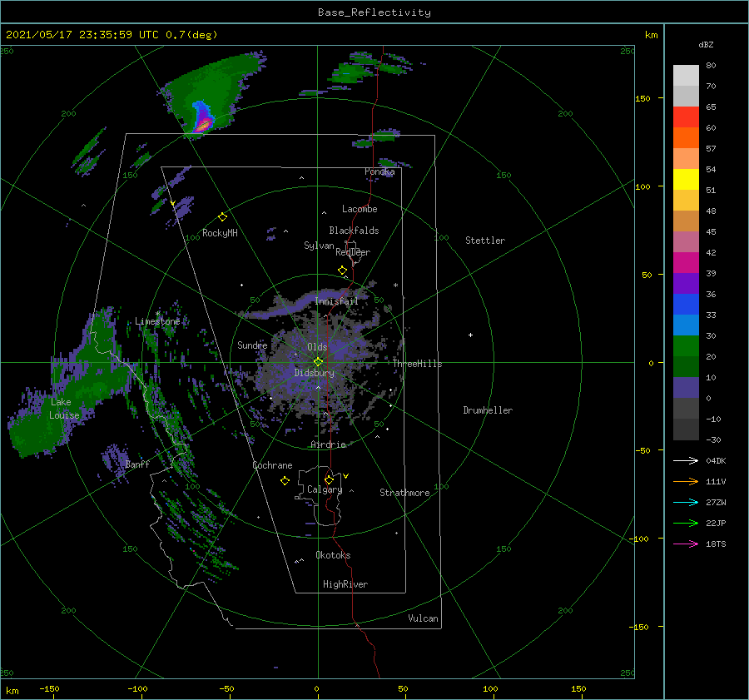Click the Stettler label
The height and width of the screenshot is (700, 749).
pyautogui.click(x=485, y=241)
